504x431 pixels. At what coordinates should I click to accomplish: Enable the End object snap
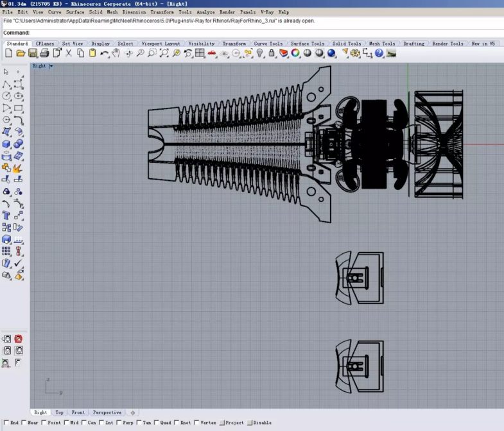(x=6, y=423)
